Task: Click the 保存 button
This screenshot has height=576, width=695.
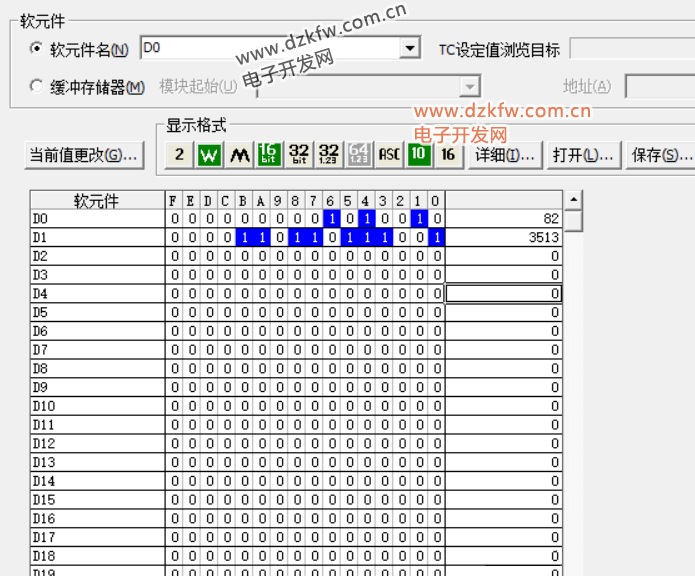Action: 661,155
